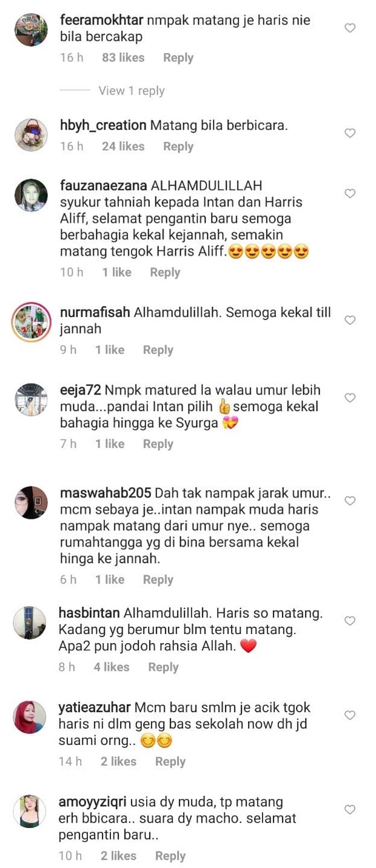Image resolution: width=376 pixels, height=868 pixels.
Task: Expand View 1 reply under feeramokhtar
Action: (132, 91)
